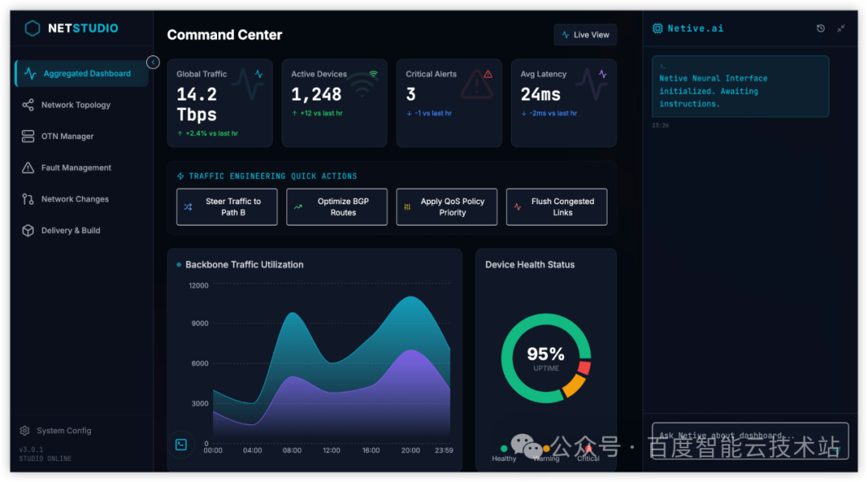
Task: Click the Netive Neural Interface message
Action: click(x=740, y=86)
